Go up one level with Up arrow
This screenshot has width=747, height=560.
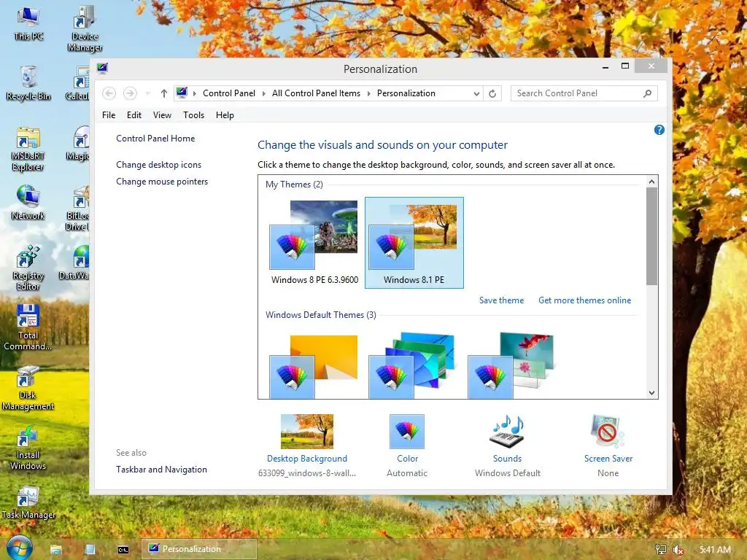tap(164, 93)
